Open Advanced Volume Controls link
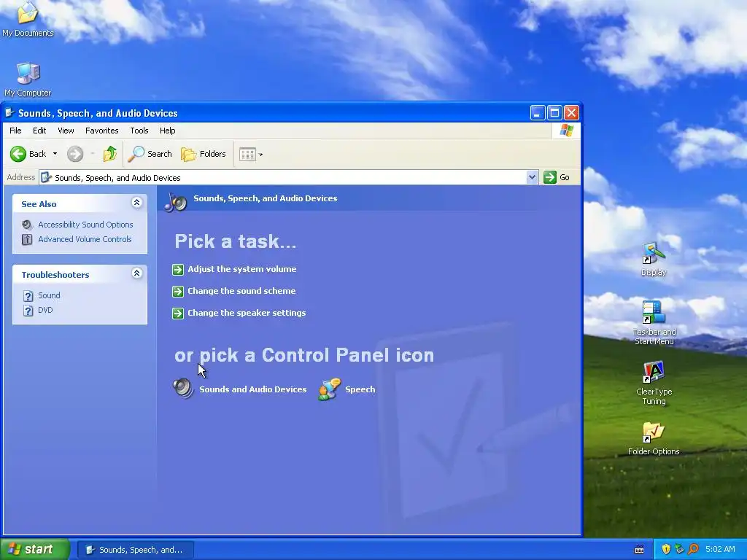The image size is (747, 560). [x=85, y=239]
